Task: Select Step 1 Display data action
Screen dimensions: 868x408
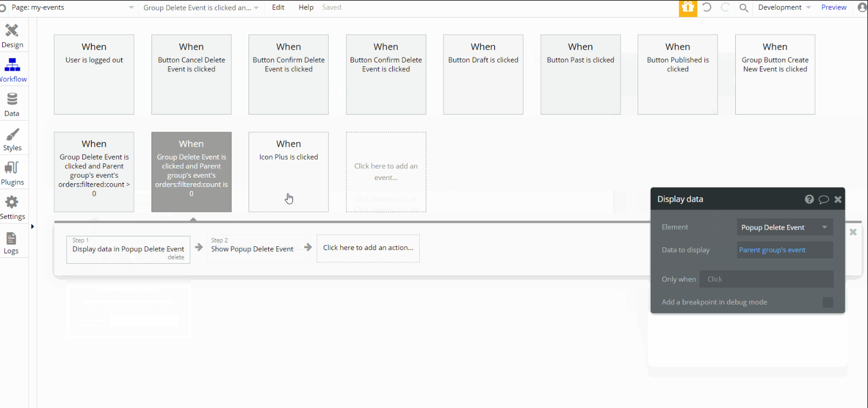Action: [128, 250]
